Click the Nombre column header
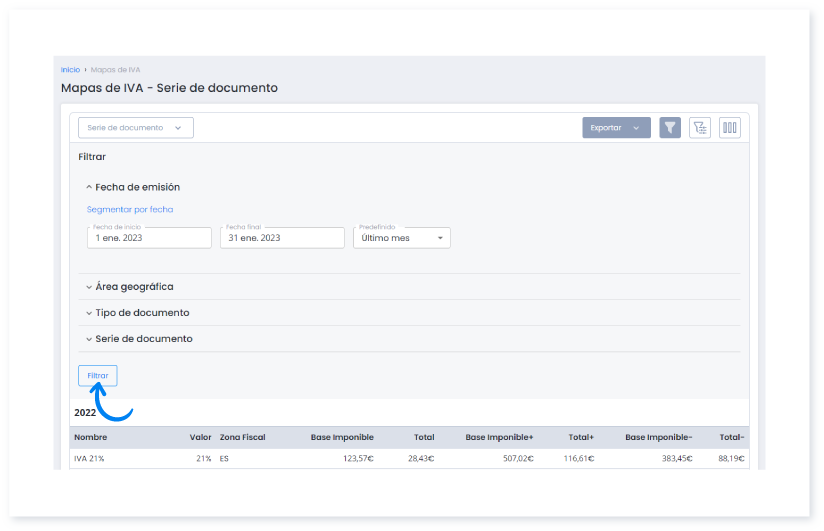Viewport: 824px width, 531px height. click(90, 438)
